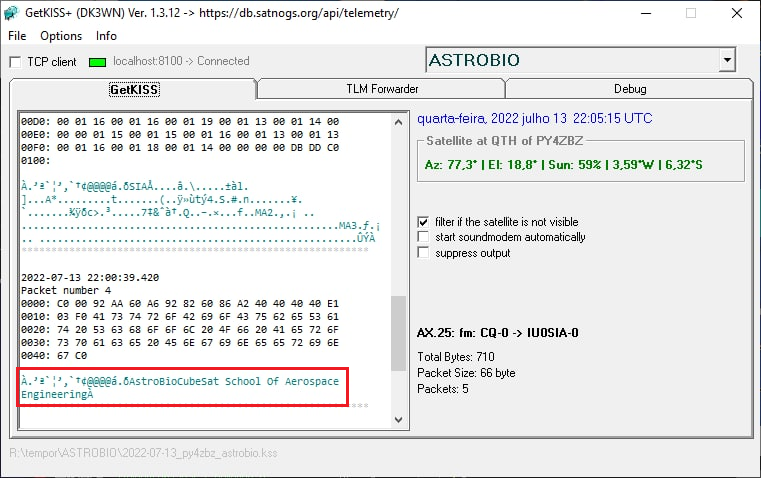Viewport: 761px width, 478px height.
Task: Click the packet log scrollbar thumb
Action: pyautogui.click(x=398, y=333)
